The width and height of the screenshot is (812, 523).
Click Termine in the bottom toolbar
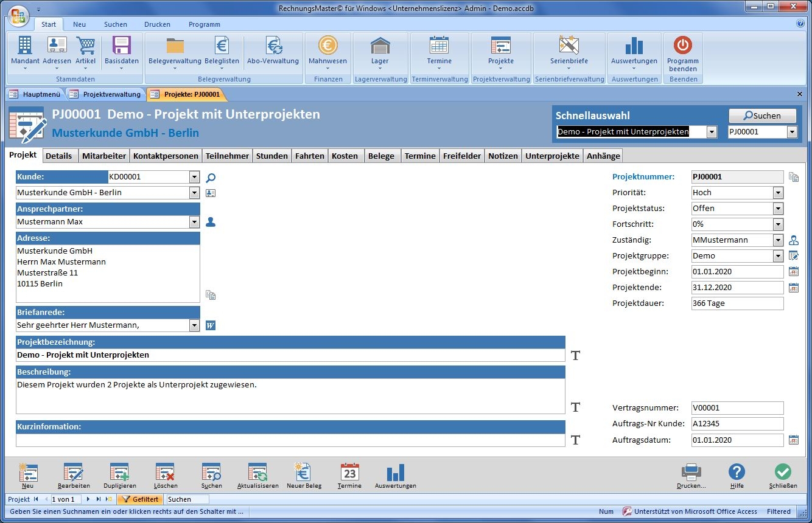[x=349, y=476]
